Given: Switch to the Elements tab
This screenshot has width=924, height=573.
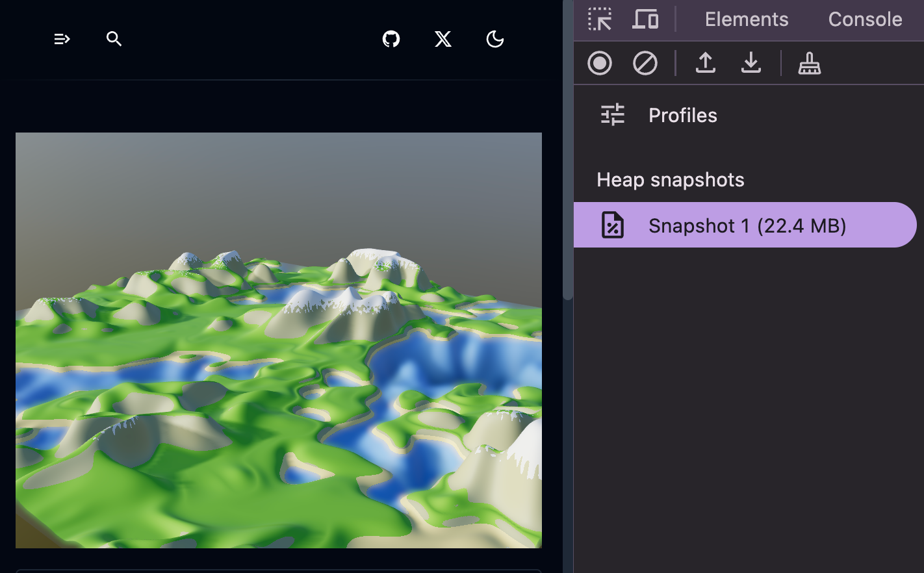Looking at the screenshot, I should (746, 19).
